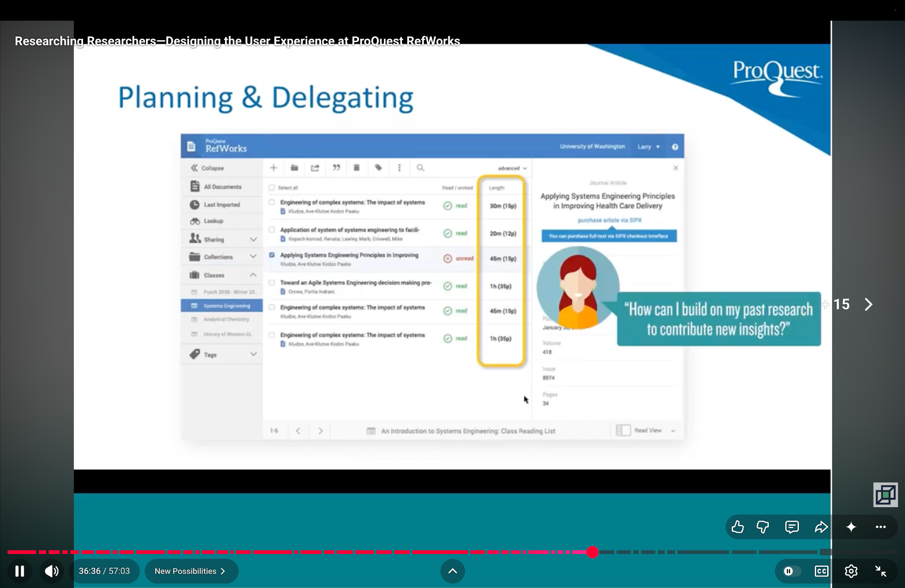Image resolution: width=905 pixels, height=588 pixels.
Task: Click the quotation citation icon
Action: (x=336, y=168)
